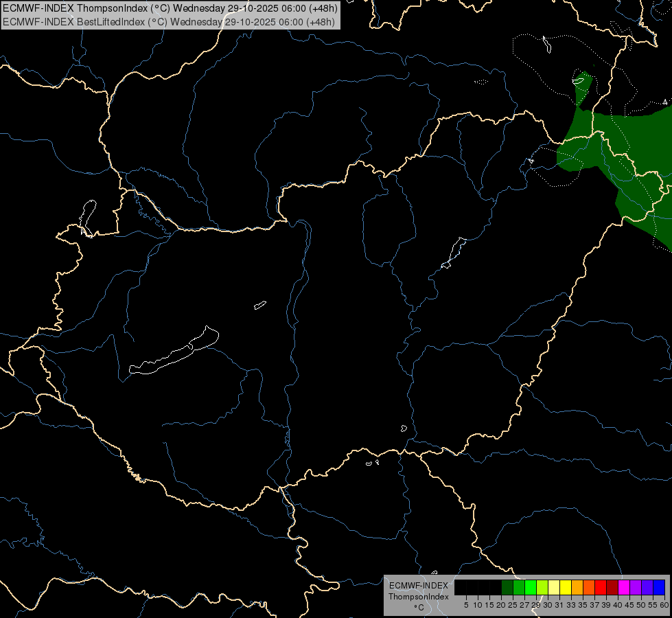Click the legend tick value '20'
This screenshot has height=618, width=672.
pos(500,605)
